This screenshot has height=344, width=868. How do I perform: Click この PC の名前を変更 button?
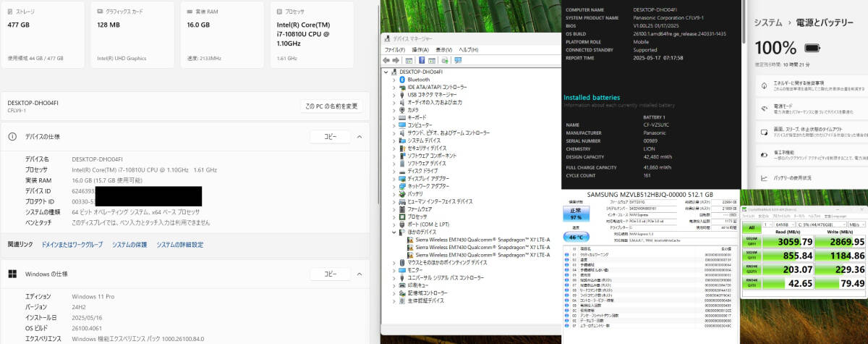[331, 106]
